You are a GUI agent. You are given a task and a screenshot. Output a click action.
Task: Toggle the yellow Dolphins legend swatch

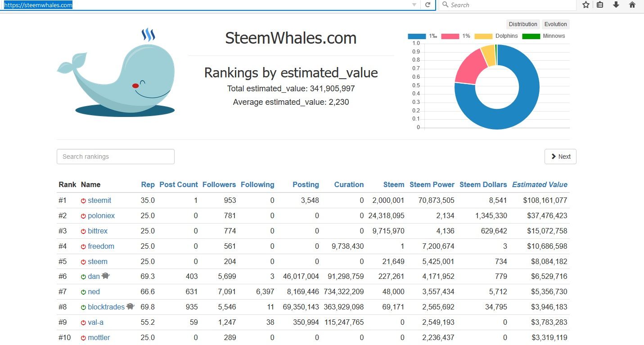click(x=483, y=36)
